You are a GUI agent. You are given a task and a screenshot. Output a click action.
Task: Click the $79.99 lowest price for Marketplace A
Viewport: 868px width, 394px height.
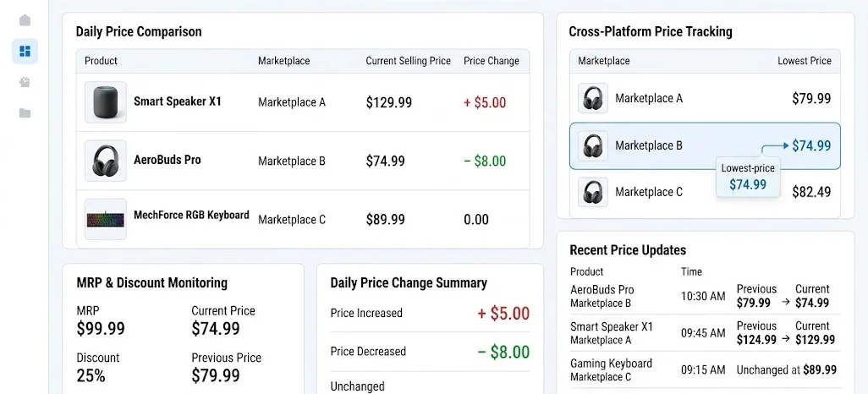811,98
